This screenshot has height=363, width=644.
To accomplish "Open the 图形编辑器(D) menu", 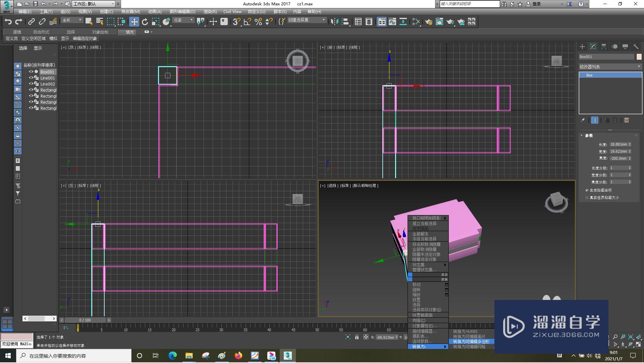I will pyautogui.click(x=182, y=12).
